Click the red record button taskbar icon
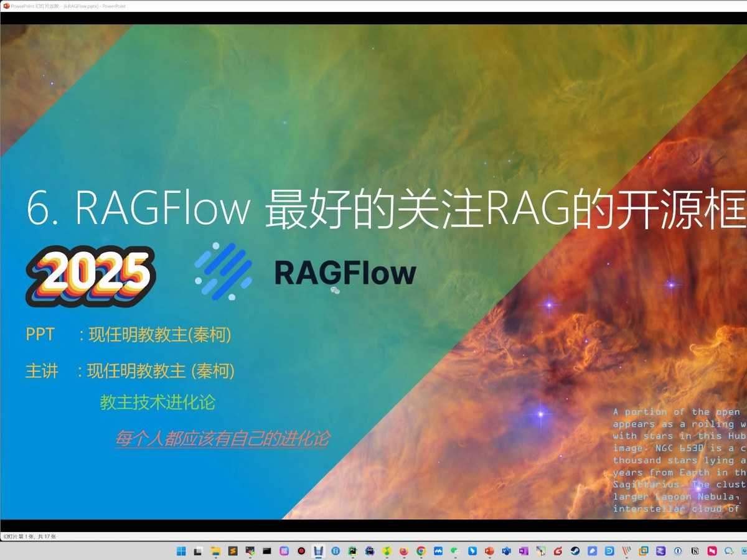Image resolution: width=747 pixels, height=560 pixels. point(301,551)
